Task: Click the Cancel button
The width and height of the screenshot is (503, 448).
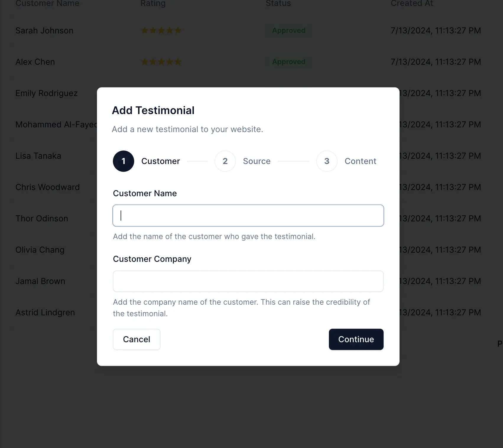Action: [136, 339]
